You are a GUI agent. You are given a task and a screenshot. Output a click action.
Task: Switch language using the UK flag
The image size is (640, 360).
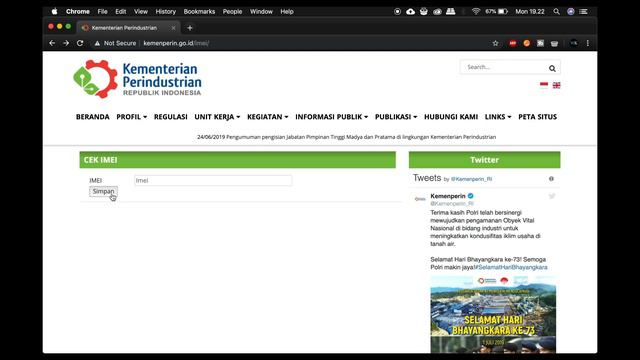pos(556,85)
